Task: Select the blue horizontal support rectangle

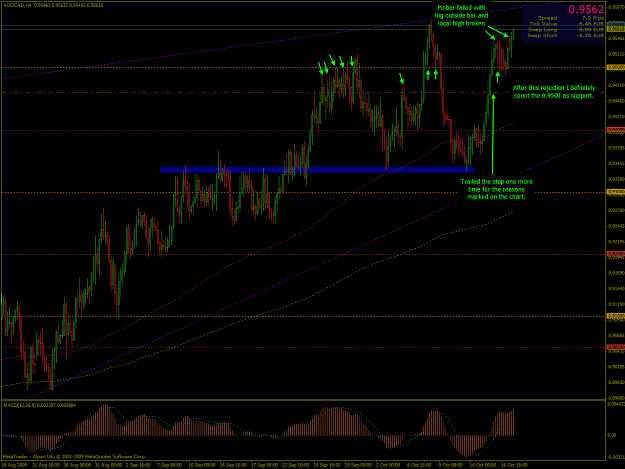Action: pyautogui.click(x=317, y=170)
